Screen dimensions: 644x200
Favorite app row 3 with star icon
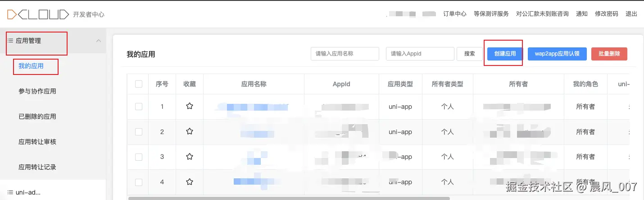click(x=190, y=157)
